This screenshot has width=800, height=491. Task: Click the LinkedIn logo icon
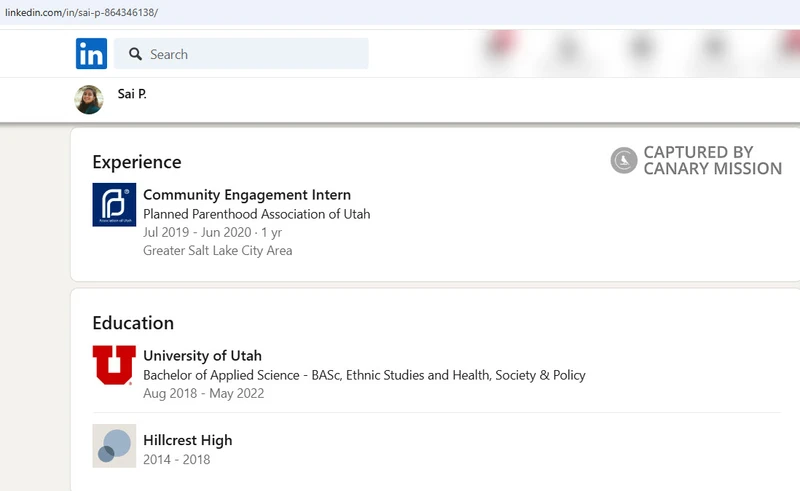click(91, 53)
